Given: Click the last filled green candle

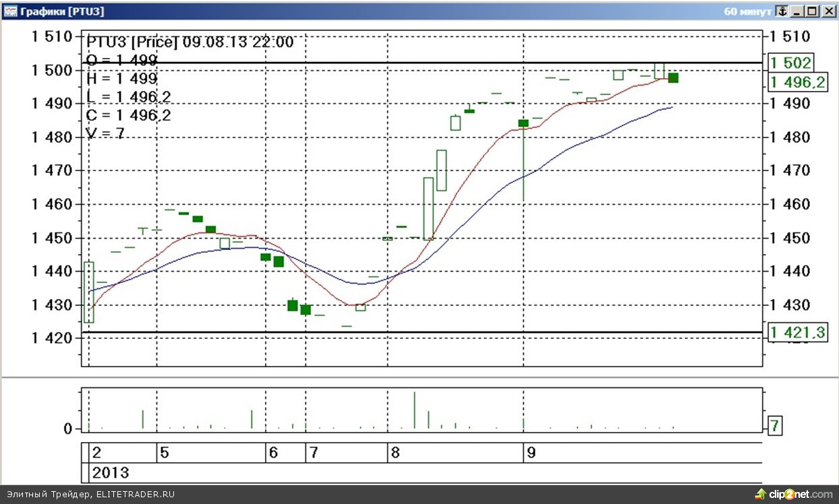Looking at the screenshot, I should 672,77.
